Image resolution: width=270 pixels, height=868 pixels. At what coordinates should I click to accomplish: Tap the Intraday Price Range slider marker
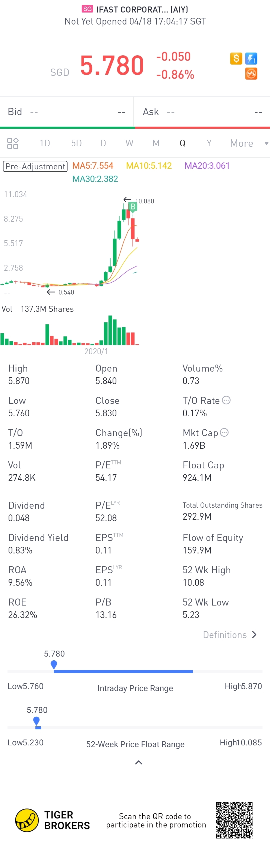coord(54,665)
